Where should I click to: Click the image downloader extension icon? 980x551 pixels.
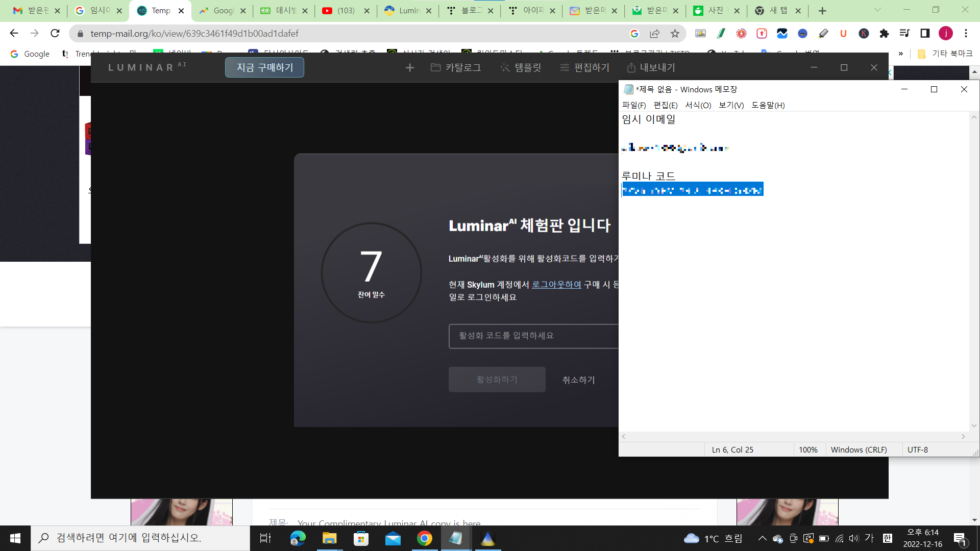point(700,34)
